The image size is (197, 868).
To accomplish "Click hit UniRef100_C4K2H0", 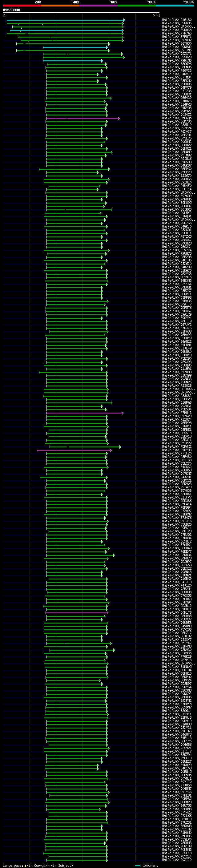I will click(x=177, y=267).
